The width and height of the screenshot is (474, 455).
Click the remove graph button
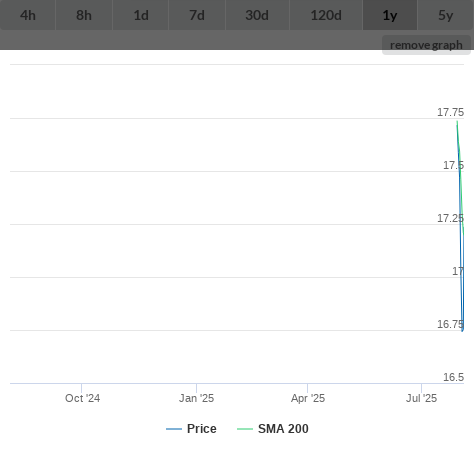(426, 45)
